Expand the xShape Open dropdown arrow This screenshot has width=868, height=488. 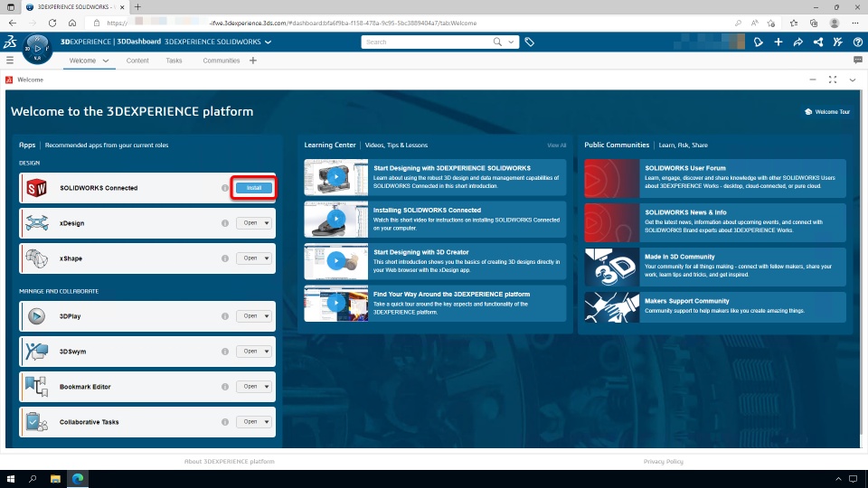tap(266, 258)
